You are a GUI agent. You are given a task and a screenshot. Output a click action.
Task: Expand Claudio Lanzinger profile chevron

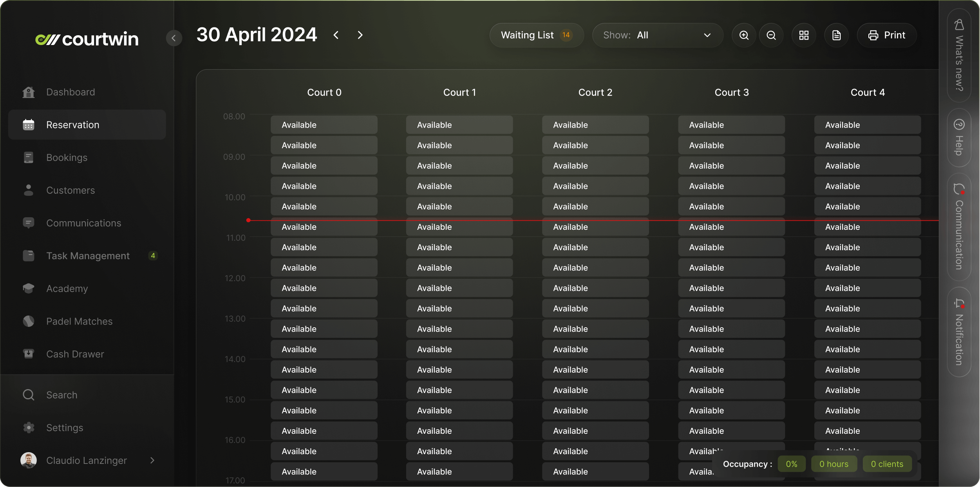coord(152,460)
